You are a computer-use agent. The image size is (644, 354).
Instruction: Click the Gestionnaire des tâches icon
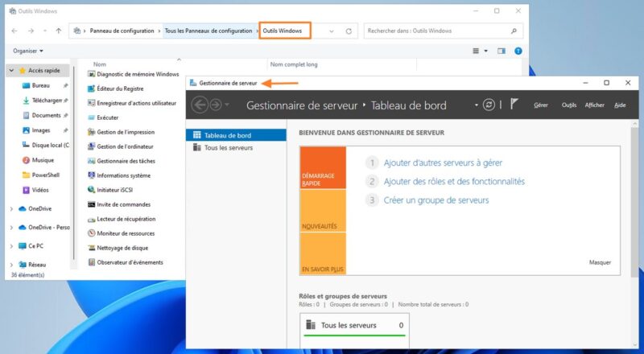[x=91, y=161]
